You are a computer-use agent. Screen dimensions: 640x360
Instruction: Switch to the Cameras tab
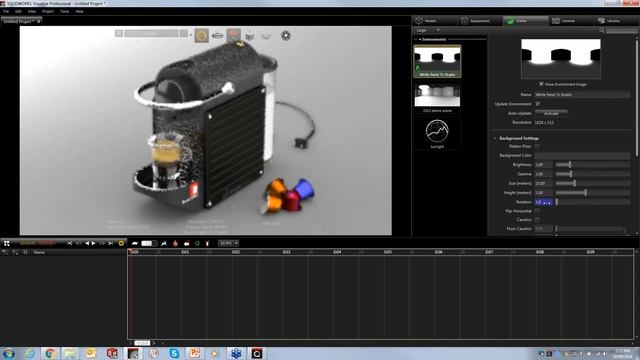571,20
